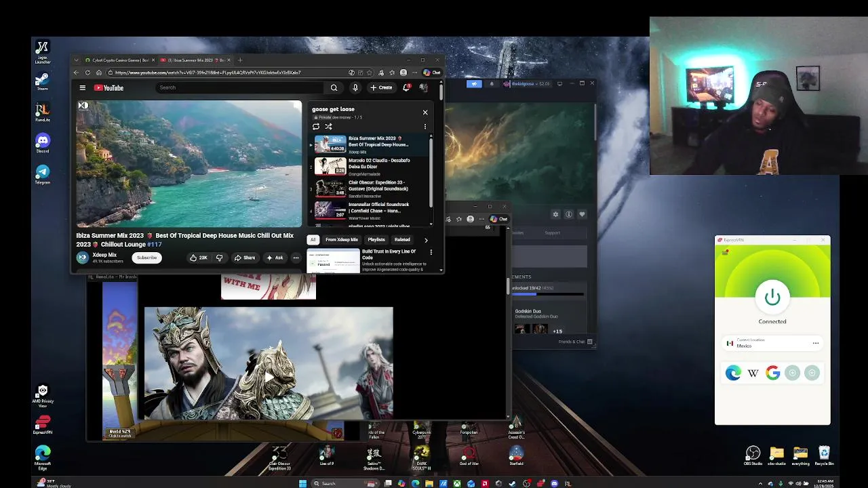Launch Google shortcut in ExpressVPN

[x=772, y=373]
